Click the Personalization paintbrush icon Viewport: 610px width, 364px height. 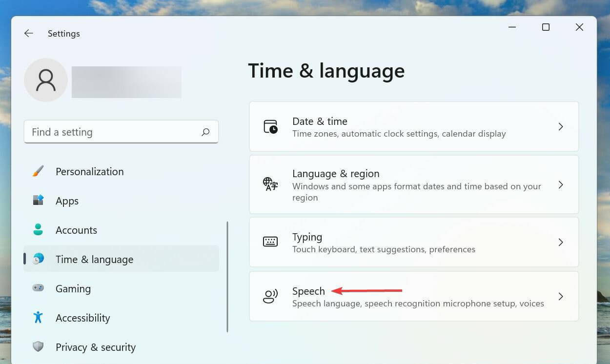[38, 171]
